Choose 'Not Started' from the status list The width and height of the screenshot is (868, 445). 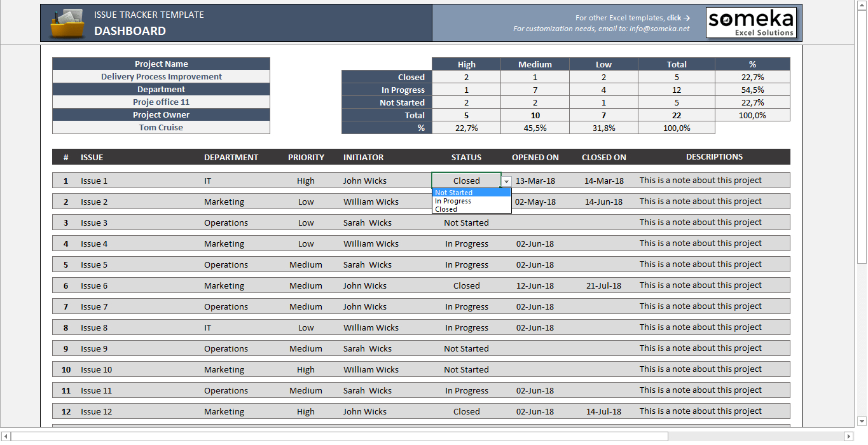(471, 193)
